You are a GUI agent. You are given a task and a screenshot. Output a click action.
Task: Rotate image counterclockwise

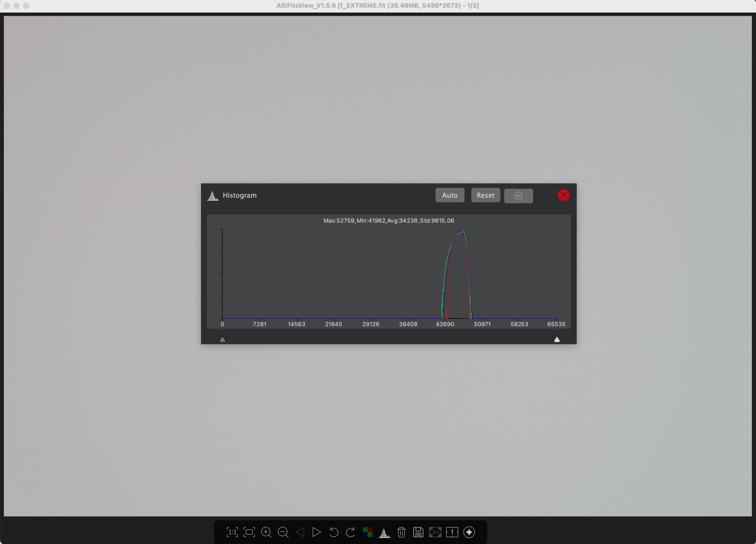point(334,532)
